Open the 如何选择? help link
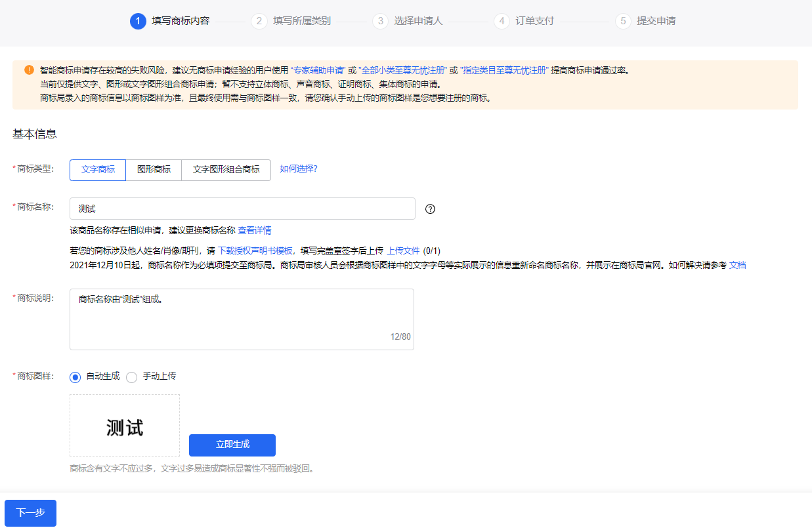This screenshot has width=812, height=528. [x=299, y=169]
